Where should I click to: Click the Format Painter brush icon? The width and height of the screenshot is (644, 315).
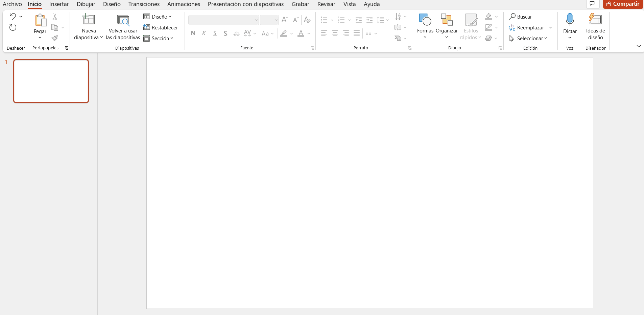[55, 38]
